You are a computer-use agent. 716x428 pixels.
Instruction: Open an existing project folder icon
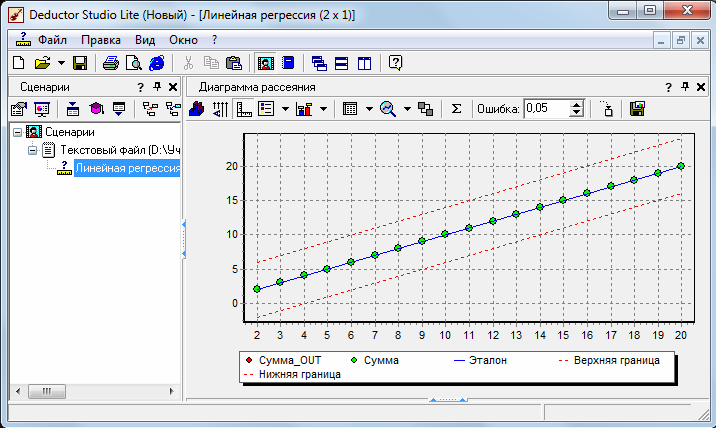pyautogui.click(x=42, y=63)
